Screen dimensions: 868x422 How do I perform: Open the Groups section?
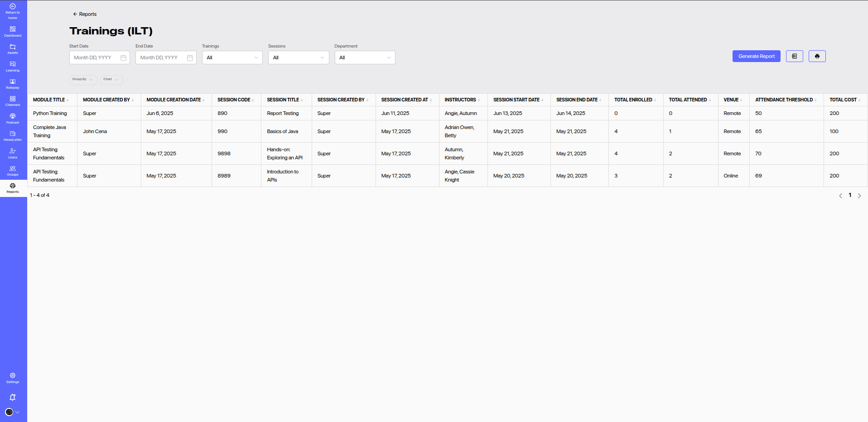tap(13, 171)
